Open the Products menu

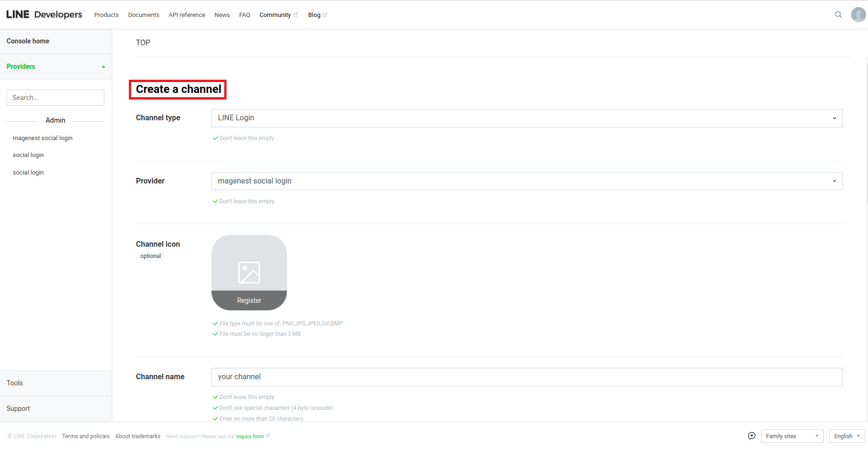pos(107,15)
